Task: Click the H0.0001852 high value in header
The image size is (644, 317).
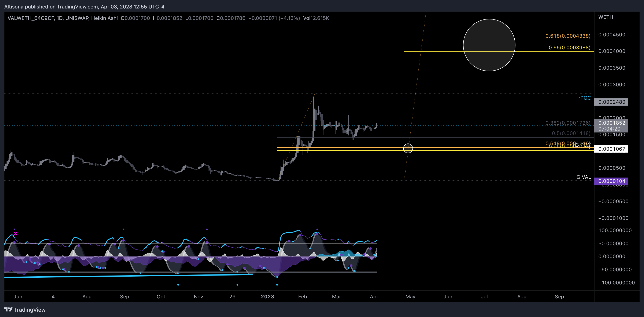Action: click(x=167, y=18)
